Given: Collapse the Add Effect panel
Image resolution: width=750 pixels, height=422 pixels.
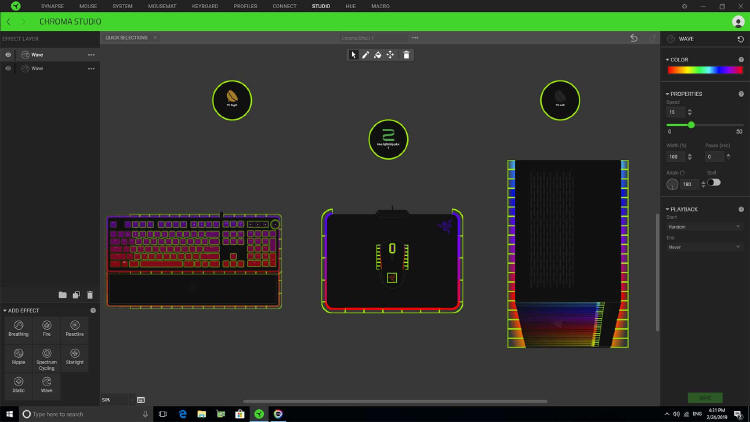Looking at the screenshot, I should (5, 311).
